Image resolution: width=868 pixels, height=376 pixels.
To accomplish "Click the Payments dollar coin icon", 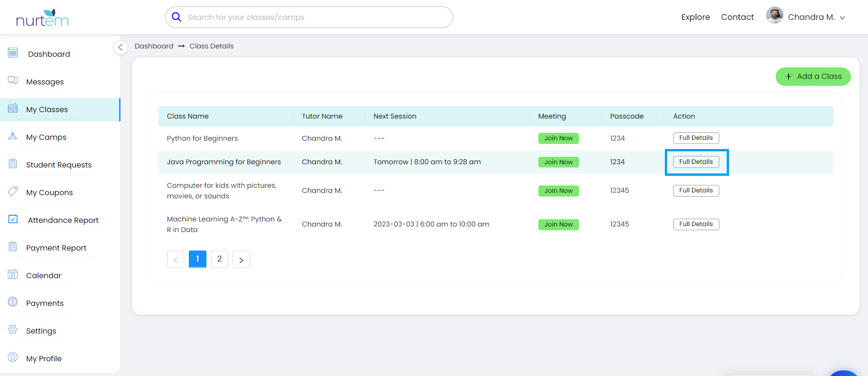I will pos(13,302).
